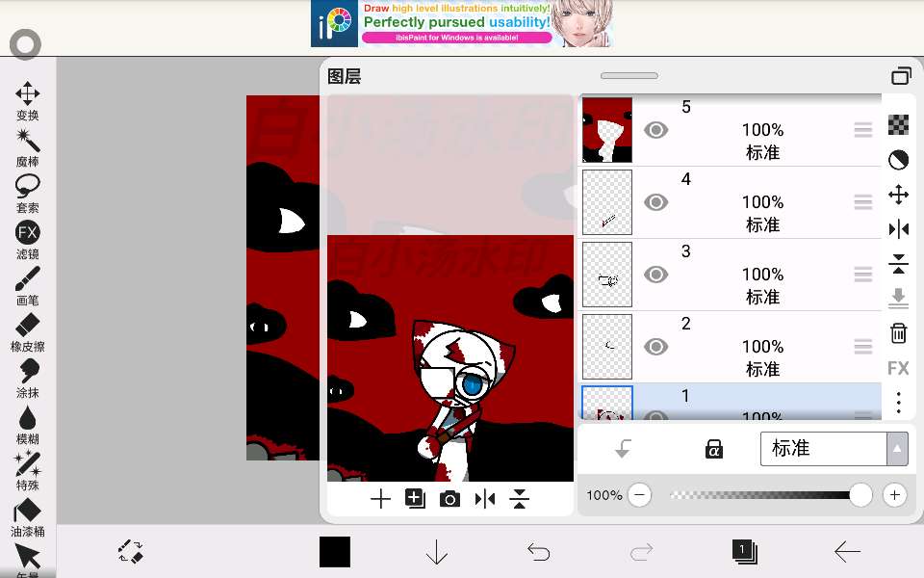Expand blend mode list arrow
924x578 pixels.
(897, 449)
